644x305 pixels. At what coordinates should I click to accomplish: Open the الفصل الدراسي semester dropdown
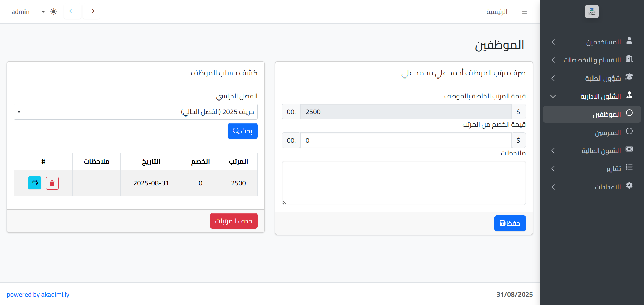[136, 112]
